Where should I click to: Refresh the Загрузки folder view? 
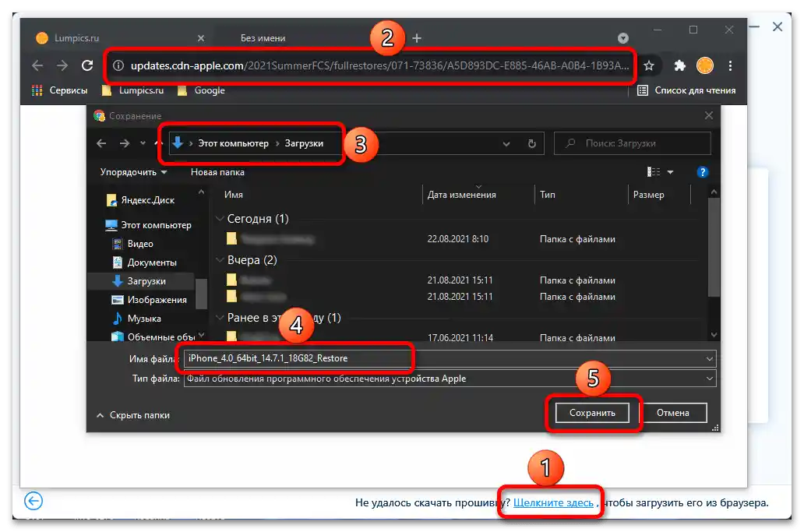tap(532, 144)
